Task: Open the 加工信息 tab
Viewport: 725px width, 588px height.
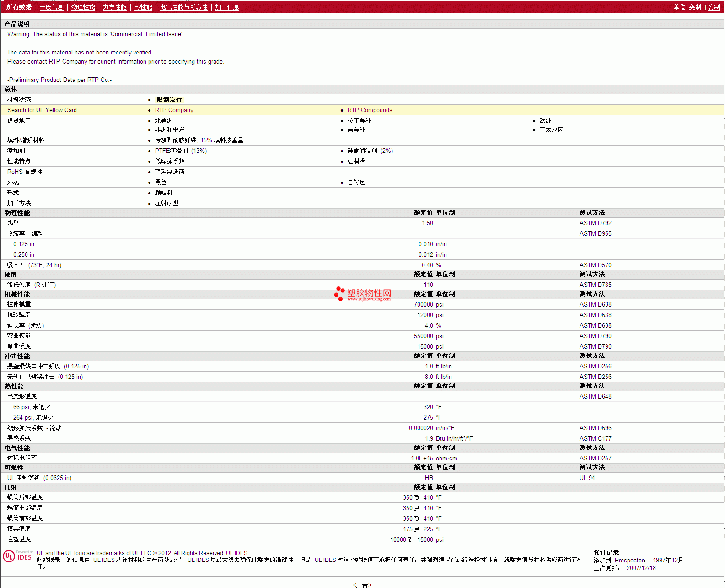Action: [x=227, y=7]
